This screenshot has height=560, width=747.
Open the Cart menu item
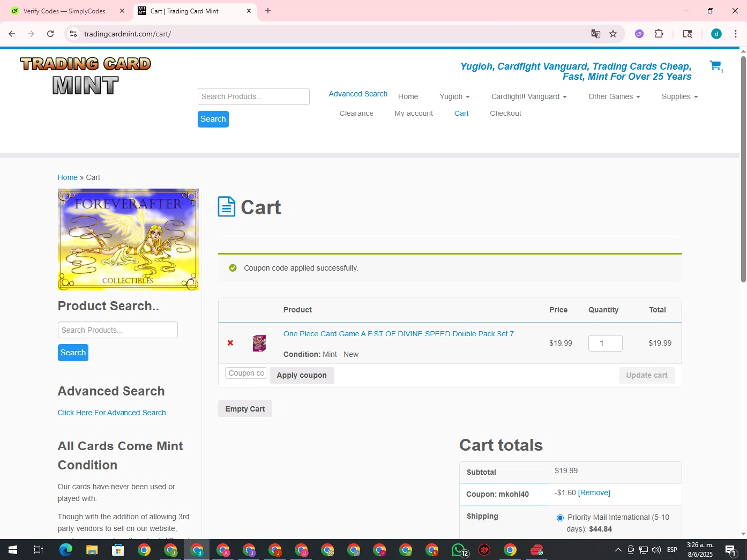point(461,113)
